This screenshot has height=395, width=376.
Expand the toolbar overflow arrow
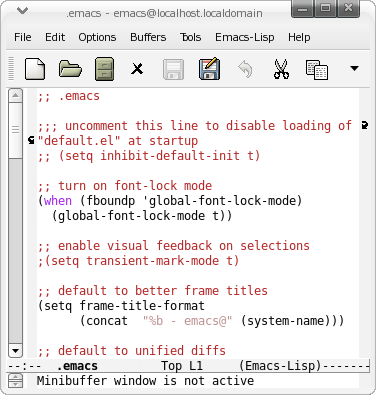354,69
